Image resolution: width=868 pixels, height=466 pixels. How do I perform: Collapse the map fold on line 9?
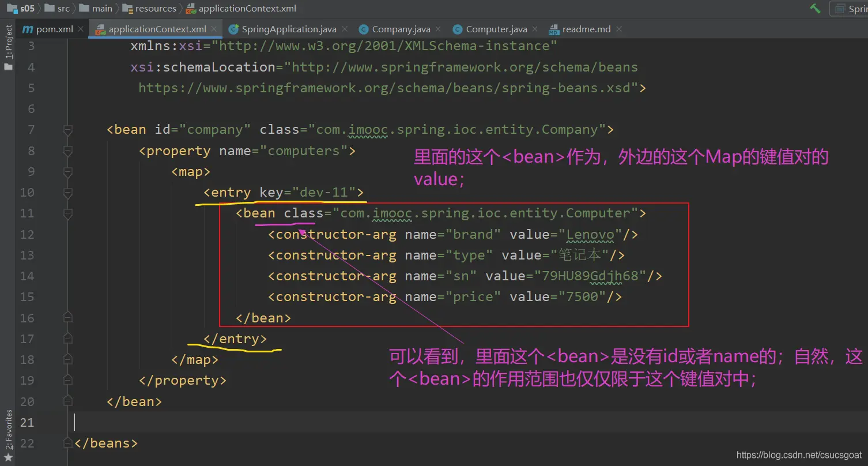(68, 172)
